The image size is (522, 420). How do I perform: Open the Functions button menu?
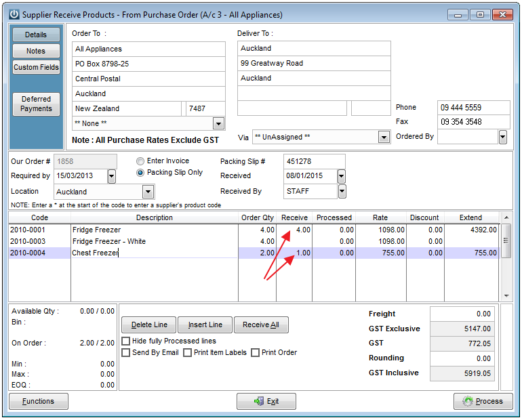pos(39,402)
